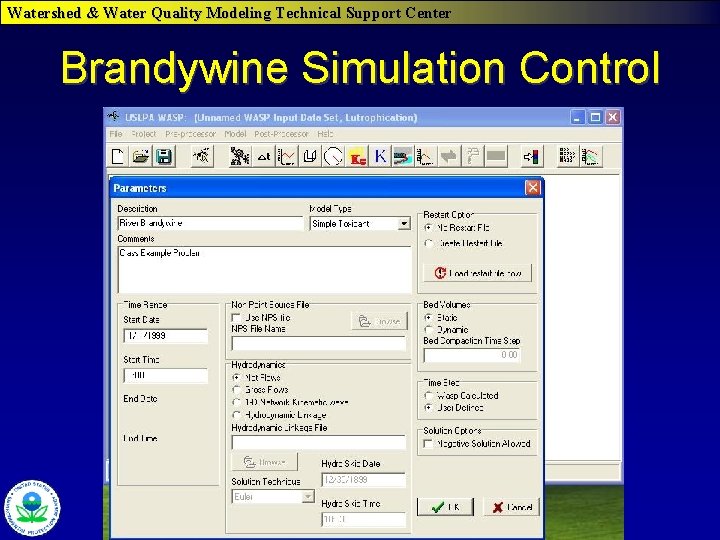Click the Cancel button

click(512, 507)
